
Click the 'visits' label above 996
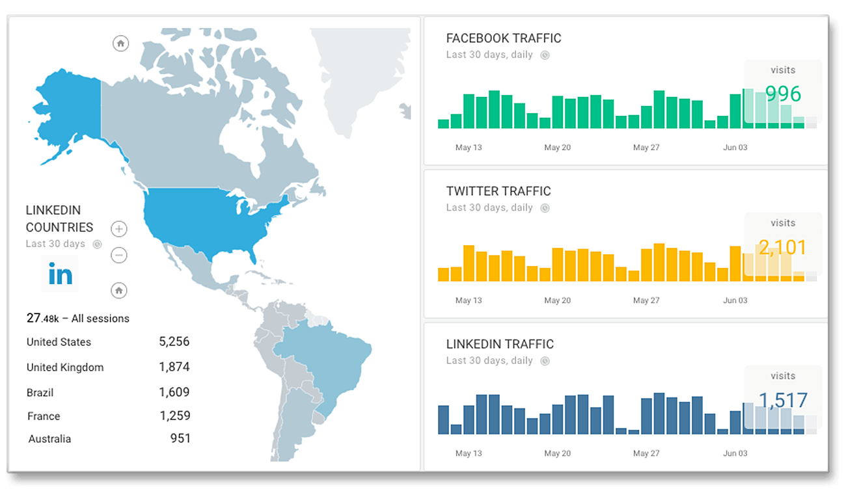[x=783, y=70]
